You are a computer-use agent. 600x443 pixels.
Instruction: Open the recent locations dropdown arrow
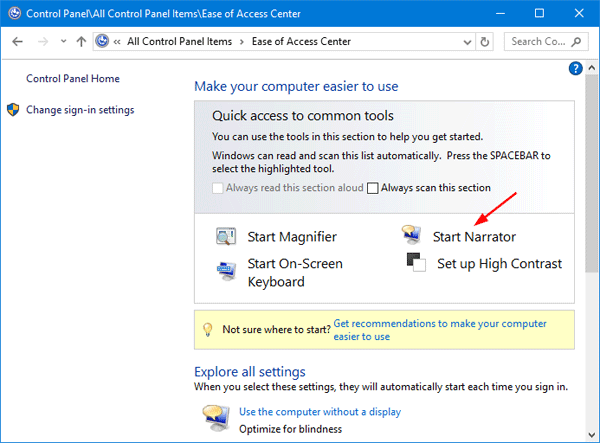coord(63,42)
